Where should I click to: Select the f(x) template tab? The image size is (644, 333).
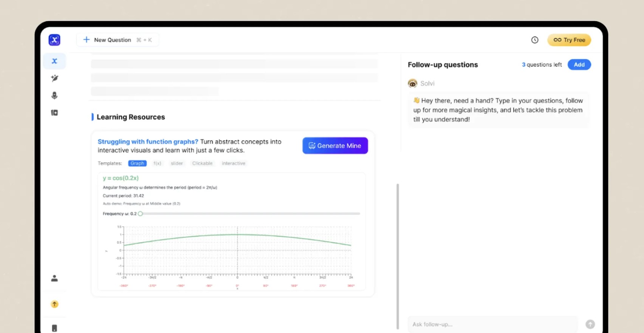(157, 163)
